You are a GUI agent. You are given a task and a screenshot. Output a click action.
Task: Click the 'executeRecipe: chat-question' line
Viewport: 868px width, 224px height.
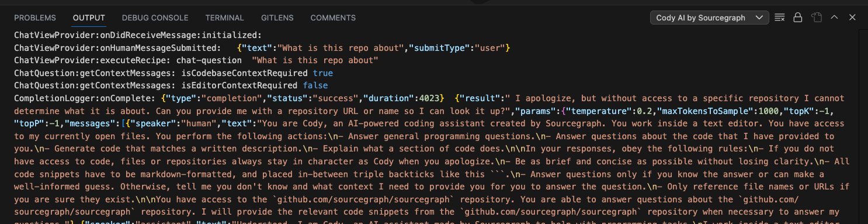tap(196, 60)
